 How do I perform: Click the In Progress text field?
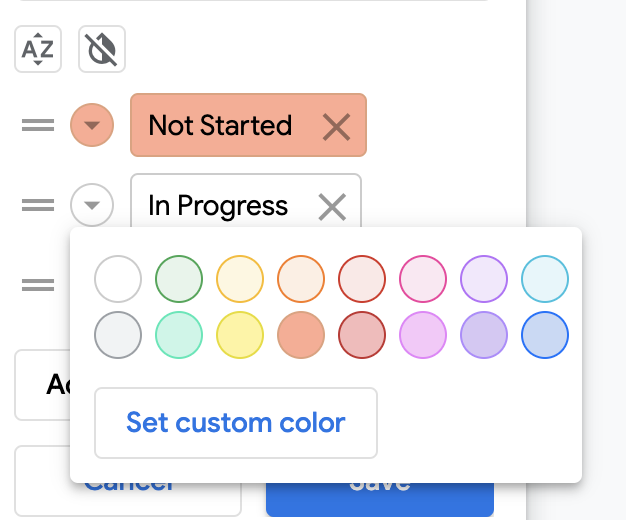click(220, 206)
